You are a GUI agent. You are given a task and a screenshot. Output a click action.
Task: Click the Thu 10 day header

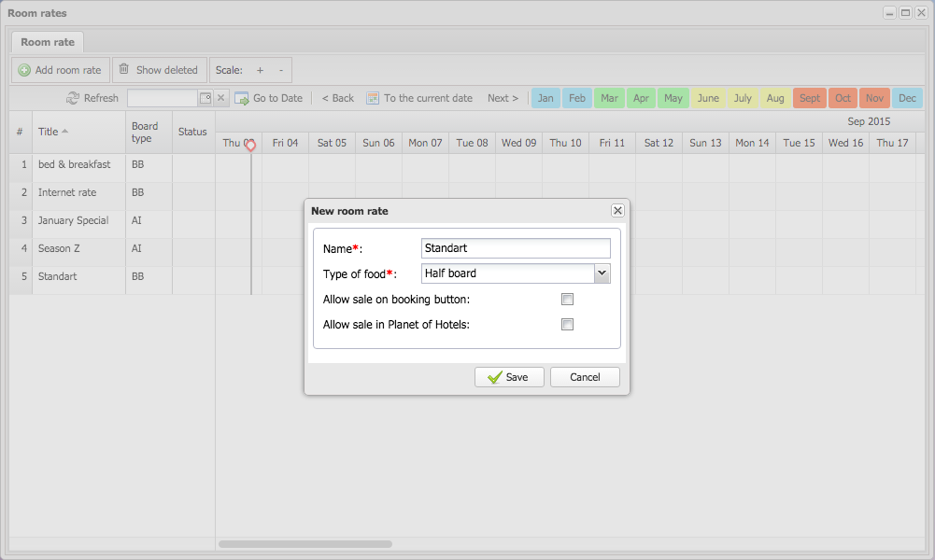coord(565,143)
